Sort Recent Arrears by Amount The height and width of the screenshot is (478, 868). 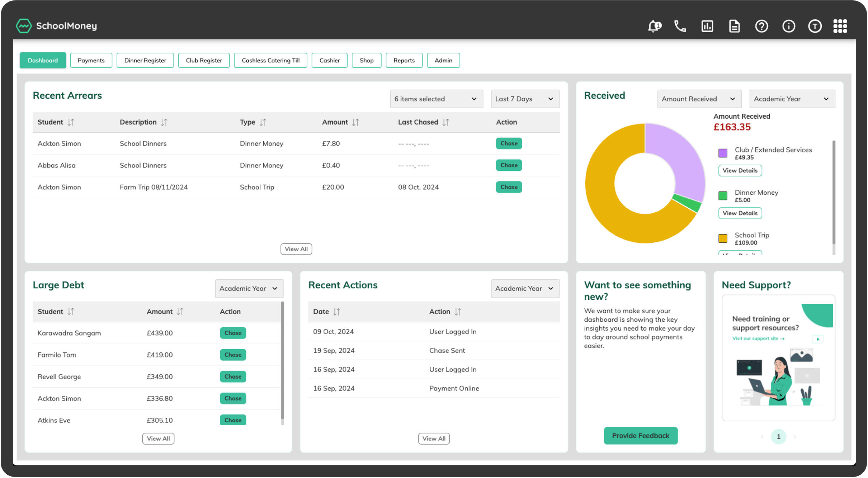355,122
